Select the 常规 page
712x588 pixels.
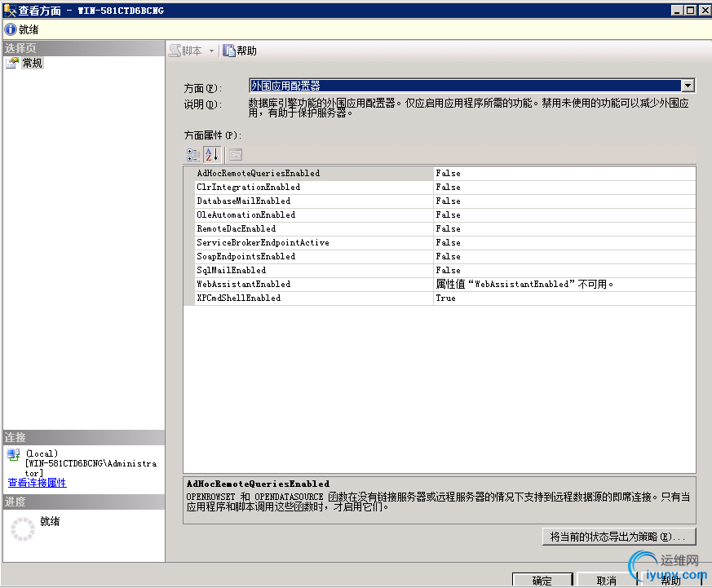coord(33,63)
